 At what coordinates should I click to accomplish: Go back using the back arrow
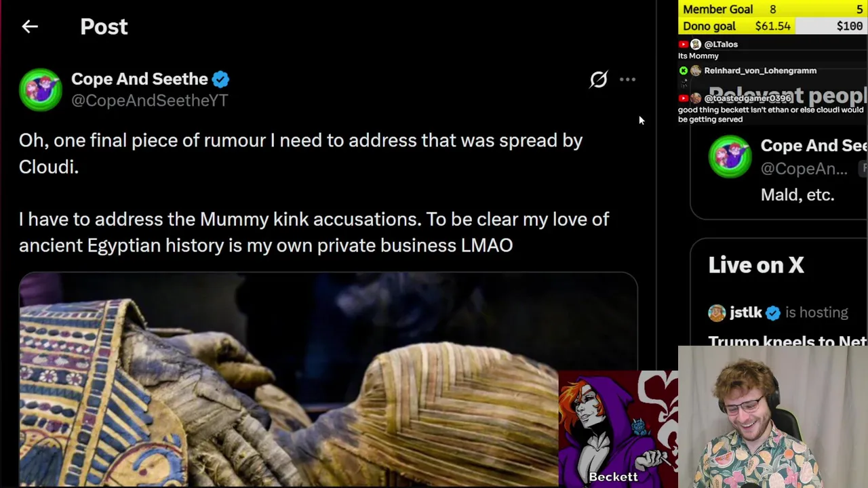[x=29, y=26]
